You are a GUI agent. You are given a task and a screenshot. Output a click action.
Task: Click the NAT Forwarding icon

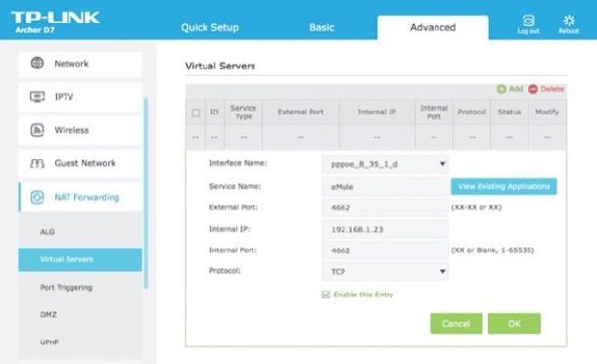37,197
